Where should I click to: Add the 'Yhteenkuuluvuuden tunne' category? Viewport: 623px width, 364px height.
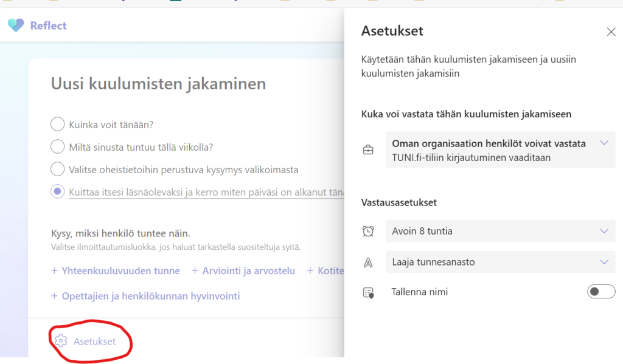tap(116, 271)
